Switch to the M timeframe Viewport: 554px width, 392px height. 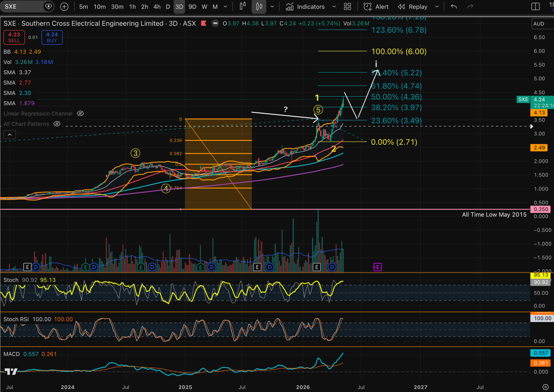click(215, 6)
